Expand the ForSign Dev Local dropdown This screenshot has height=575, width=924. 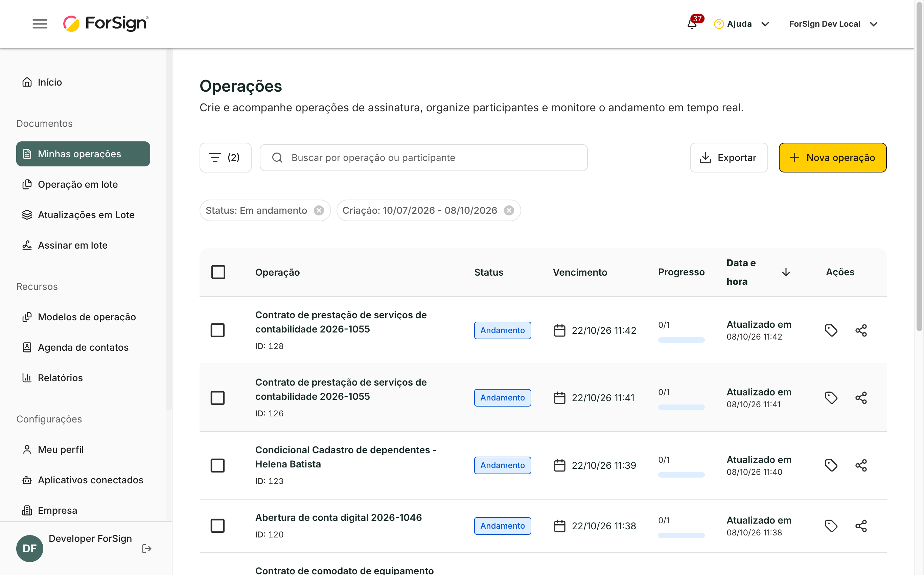[x=833, y=24]
